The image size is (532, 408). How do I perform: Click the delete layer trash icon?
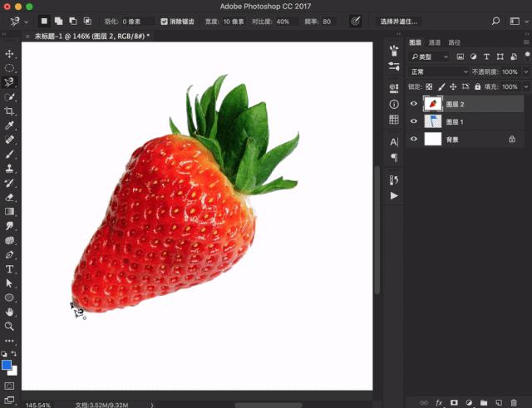[x=513, y=402]
